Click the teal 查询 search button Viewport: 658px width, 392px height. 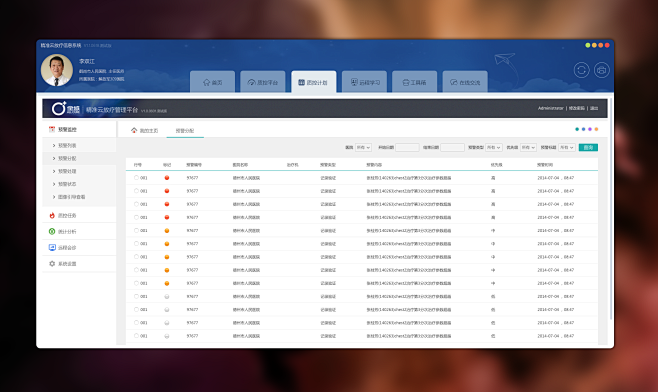pyautogui.click(x=588, y=147)
